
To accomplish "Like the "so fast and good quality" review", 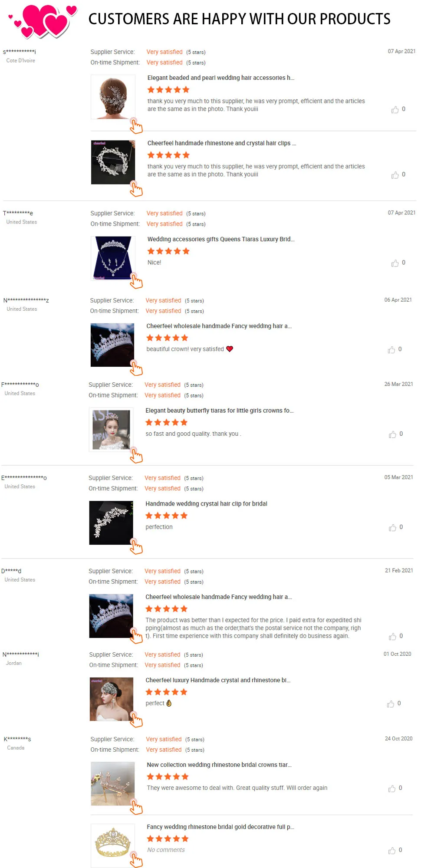I will [x=392, y=434].
